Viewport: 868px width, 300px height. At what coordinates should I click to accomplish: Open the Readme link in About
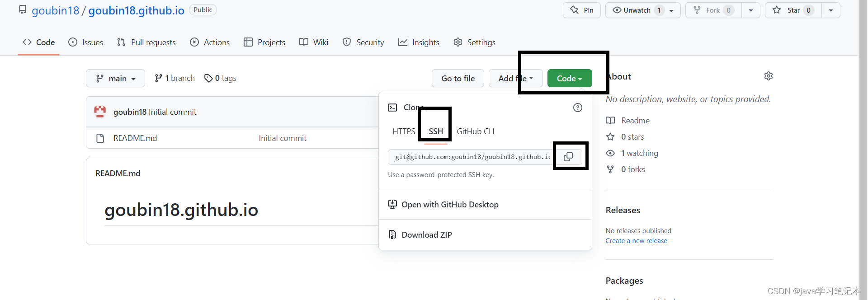628,121
